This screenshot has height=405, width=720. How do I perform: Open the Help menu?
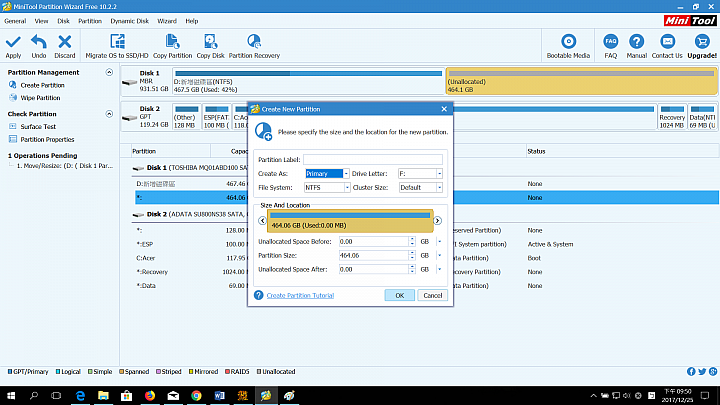click(191, 21)
